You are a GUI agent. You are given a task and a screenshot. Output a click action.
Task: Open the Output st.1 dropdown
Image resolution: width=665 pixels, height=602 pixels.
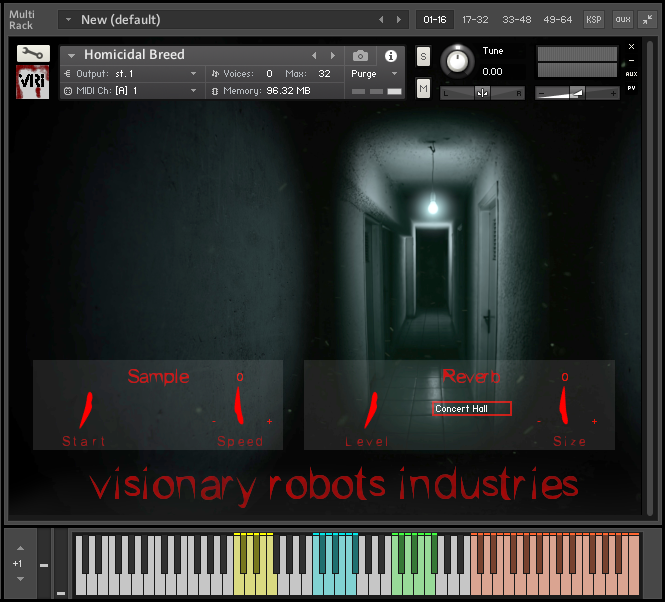pos(132,74)
